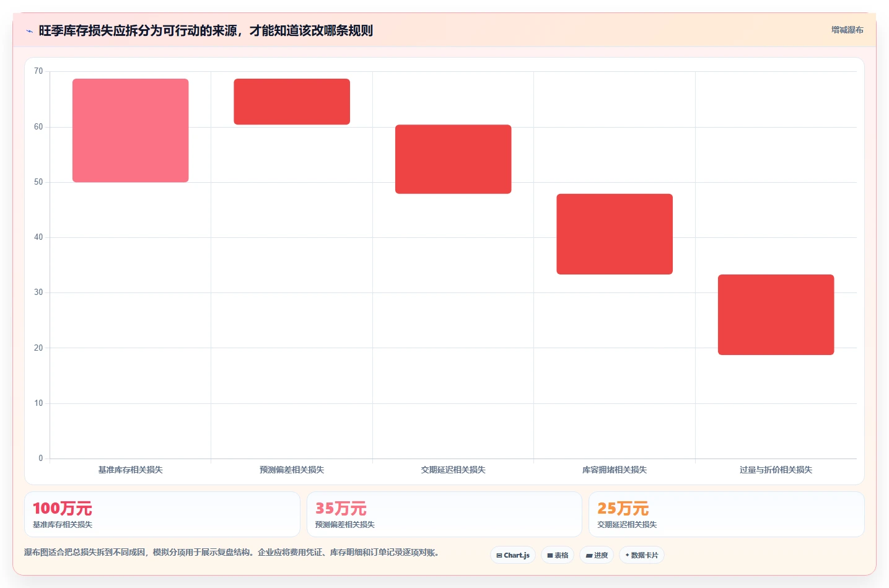The image size is (889, 588).
Task: Click the blue lightning icon beside the title
Action: (x=29, y=31)
